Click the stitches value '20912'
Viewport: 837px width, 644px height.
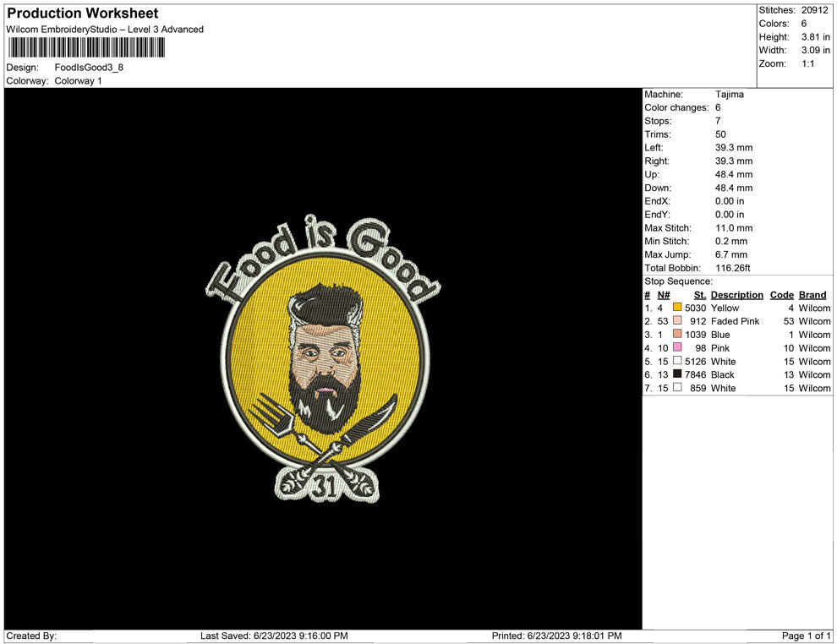pos(814,10)
